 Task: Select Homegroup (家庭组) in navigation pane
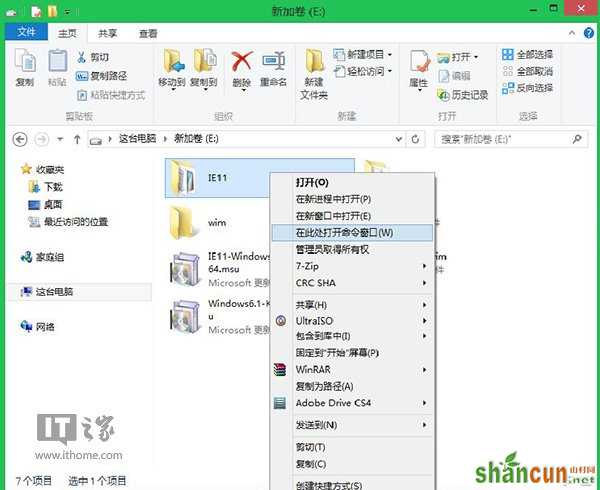click(x=42, y=257)
